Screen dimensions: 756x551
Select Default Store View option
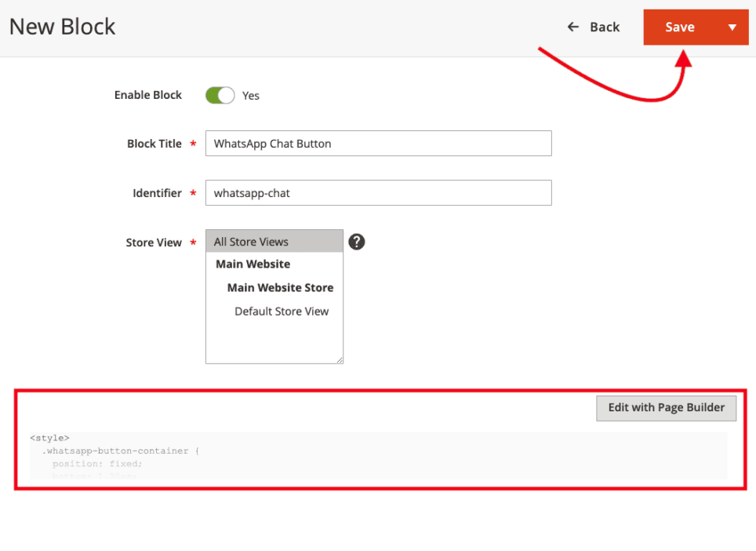(282, 311)
